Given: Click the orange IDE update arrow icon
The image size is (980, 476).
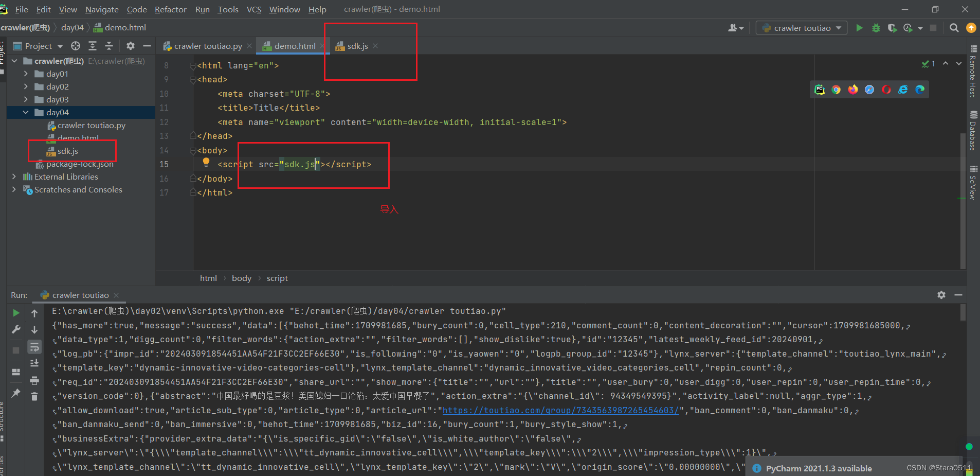Looking at the screenshot, I should coord(971,28).
